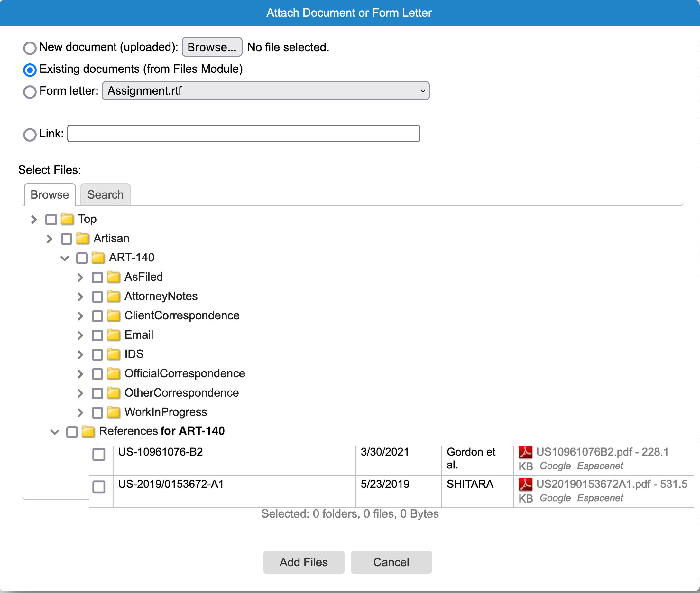The image size is (700, 593).
Task: Click the Add Files button
Action: (x=304, y=562)
